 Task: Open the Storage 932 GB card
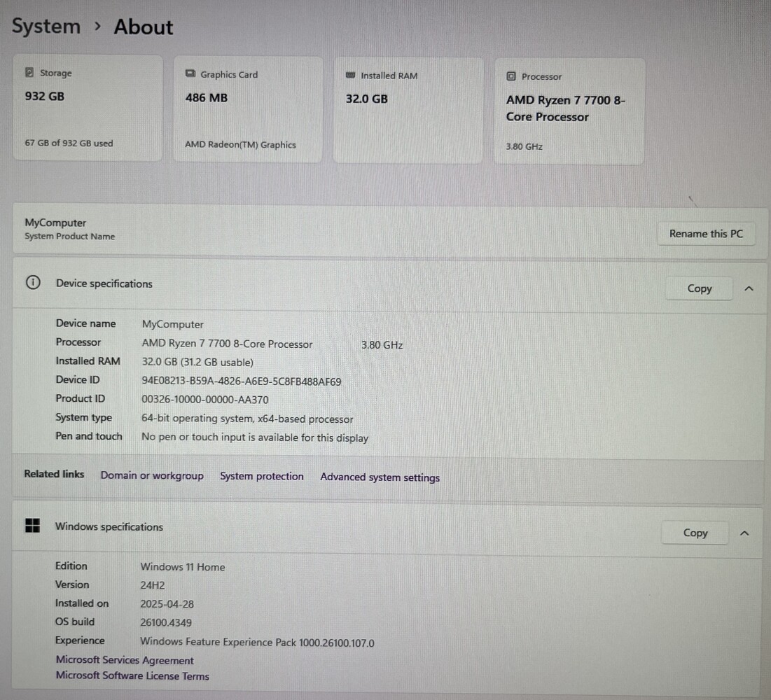88,108
